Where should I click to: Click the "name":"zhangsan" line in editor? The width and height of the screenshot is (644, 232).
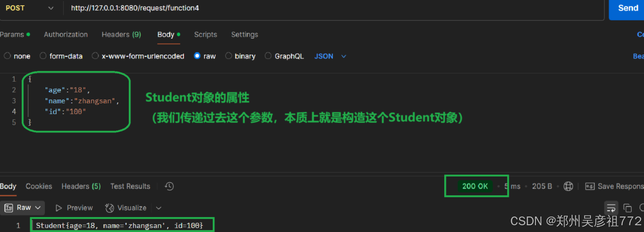(x=82, y=101)
